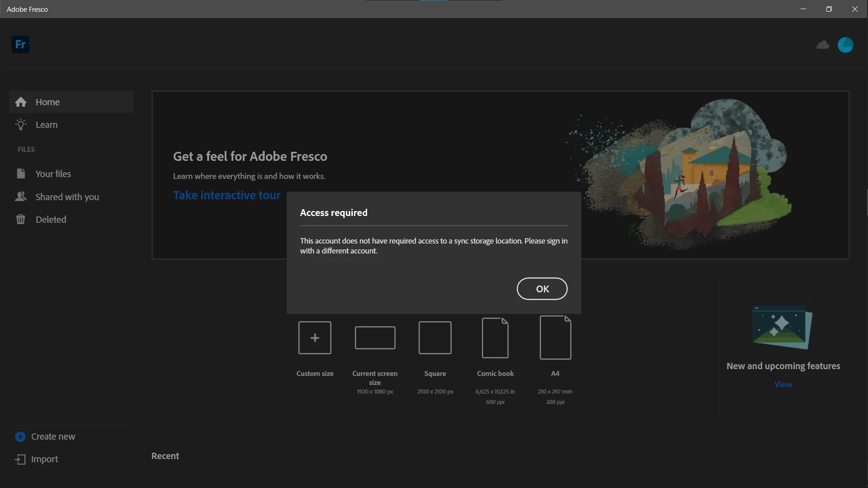
Task: Click the Create new plus icon
Action: pyautogui.click(x=20, y=436)
